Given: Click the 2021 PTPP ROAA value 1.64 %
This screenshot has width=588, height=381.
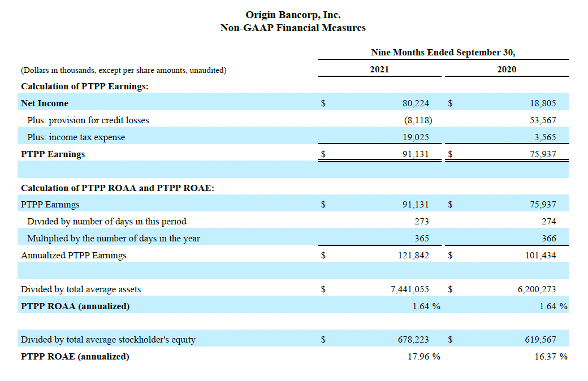Looking at the screenshot, I should click(426, 306).
